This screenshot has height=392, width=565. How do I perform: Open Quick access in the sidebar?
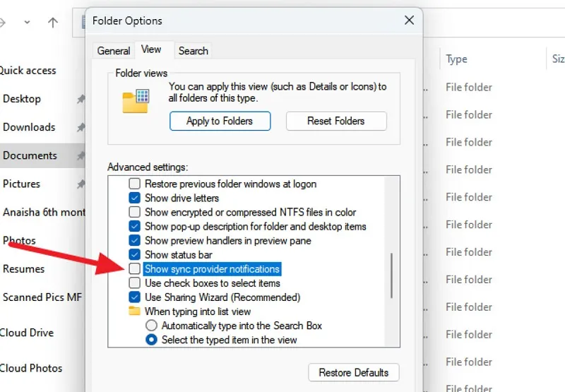(x=28, y=71)
